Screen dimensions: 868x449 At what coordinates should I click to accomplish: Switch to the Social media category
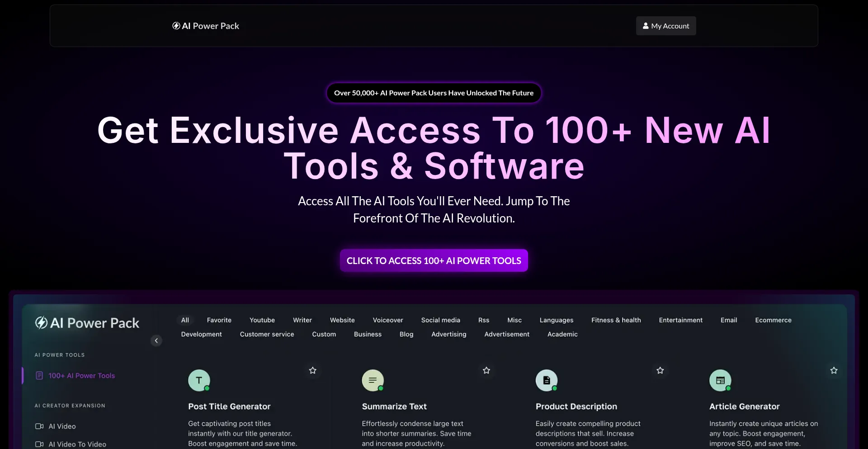[440, 320]
